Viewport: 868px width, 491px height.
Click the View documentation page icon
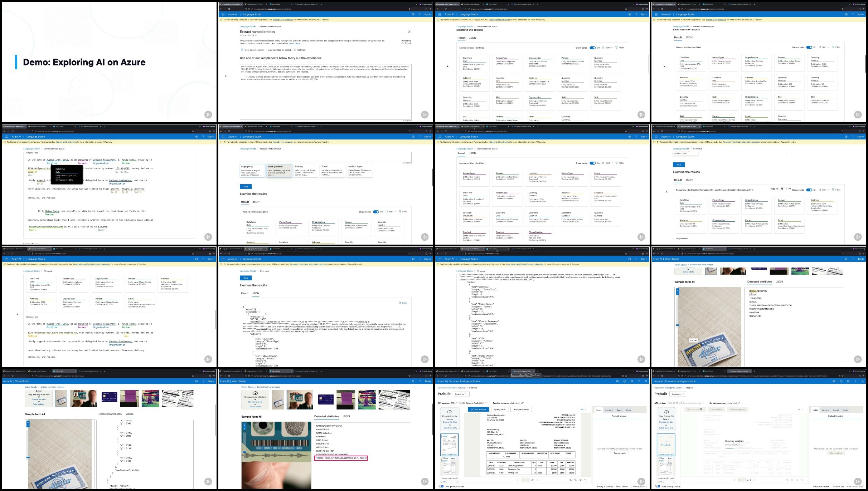pos(242,50)
